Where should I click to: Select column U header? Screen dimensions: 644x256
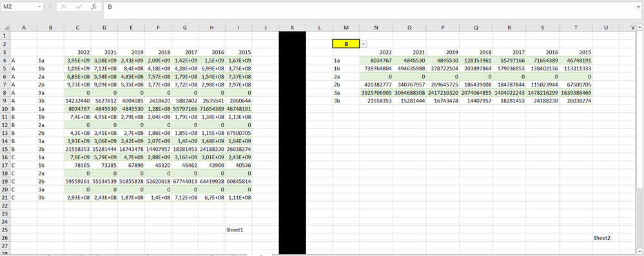click(606, 28)
